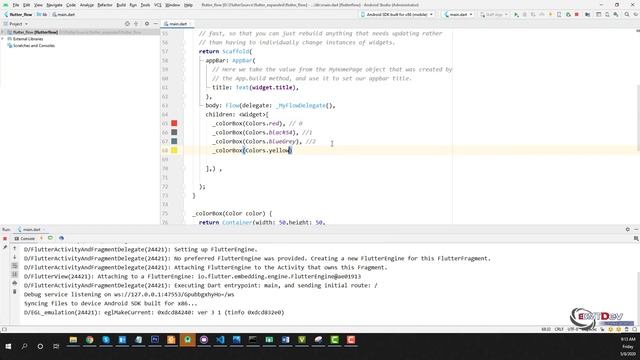Open the Code menu
This screenshot has height=360, width=640.
[71, 5]
